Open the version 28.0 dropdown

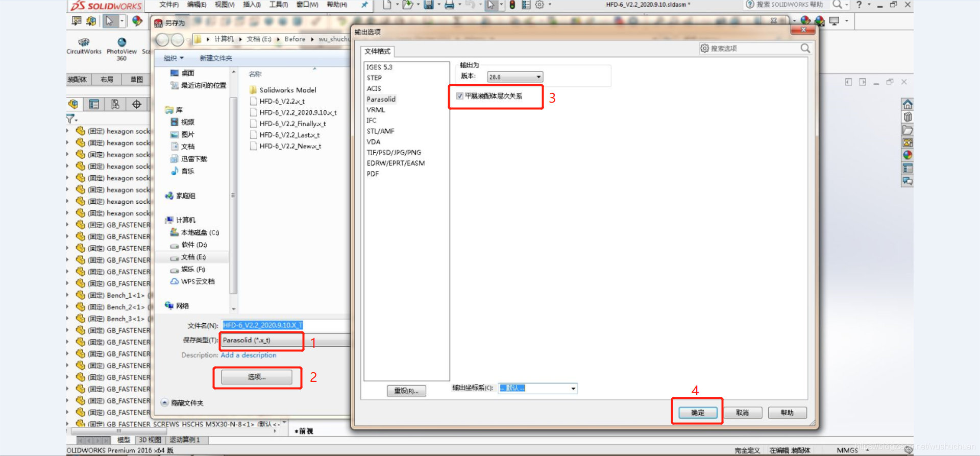click(515, 77)
